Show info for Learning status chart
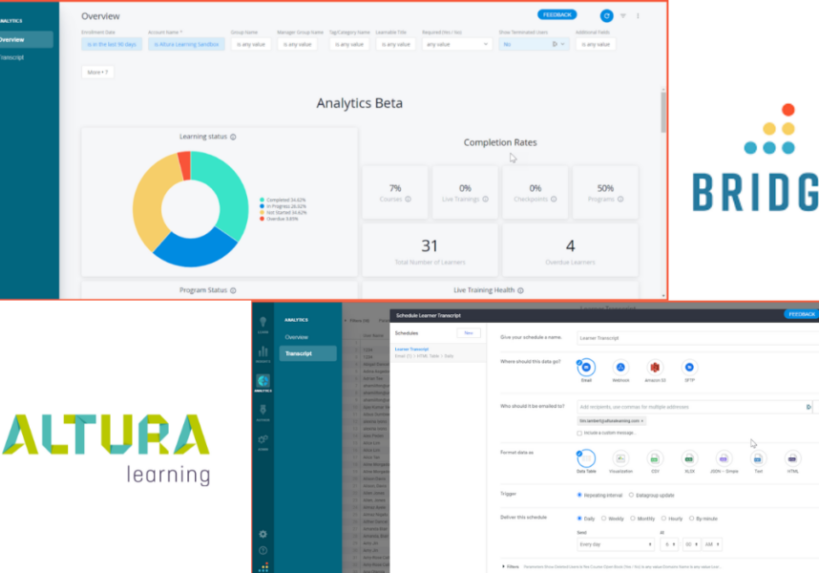Image resolution: width=819 pixels, height=573 pixels. tap(233, 137)
